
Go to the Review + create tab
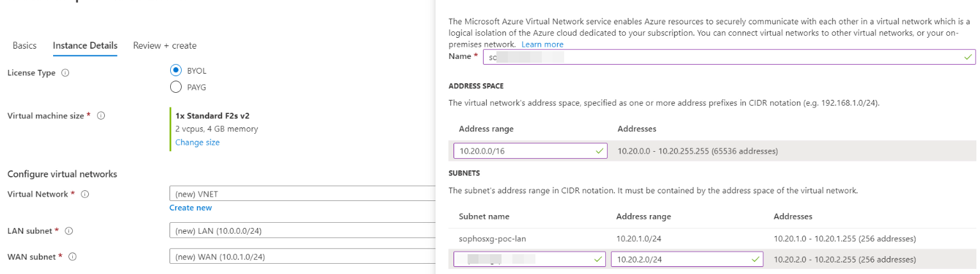click(164, 45)
